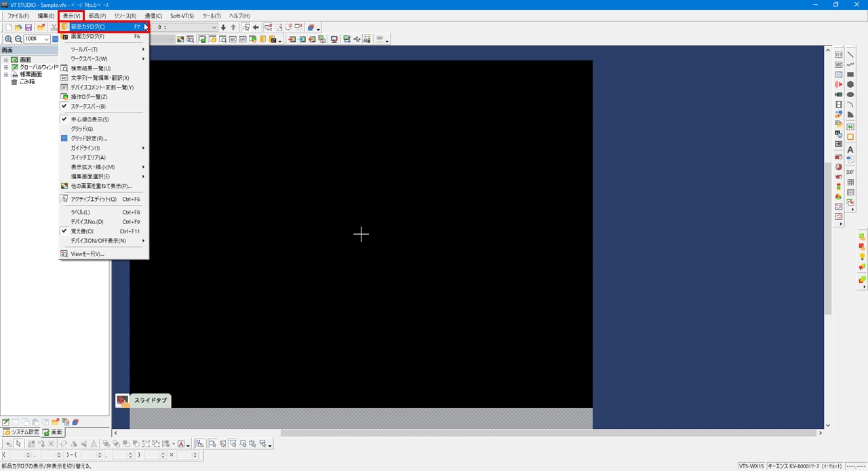
Task: Select the Line drawing tool
Action: pyautogui.click(x=850, y=54)
